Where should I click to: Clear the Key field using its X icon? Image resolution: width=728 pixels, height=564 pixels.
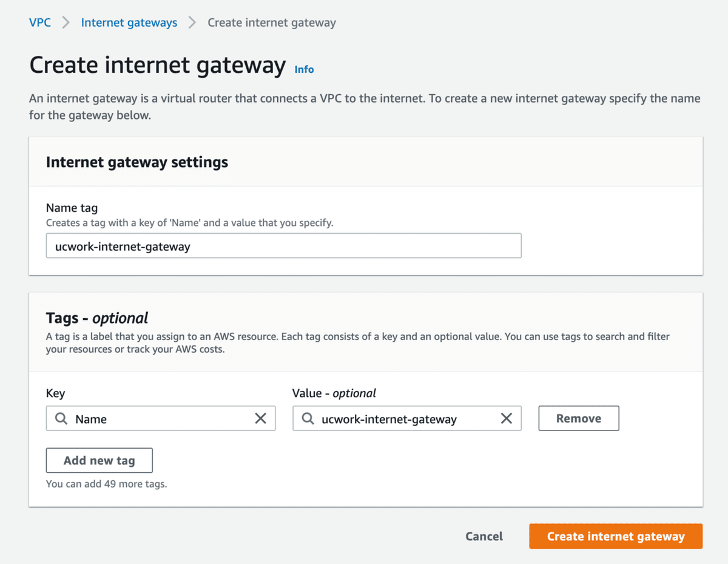click(x=260, y=418)
